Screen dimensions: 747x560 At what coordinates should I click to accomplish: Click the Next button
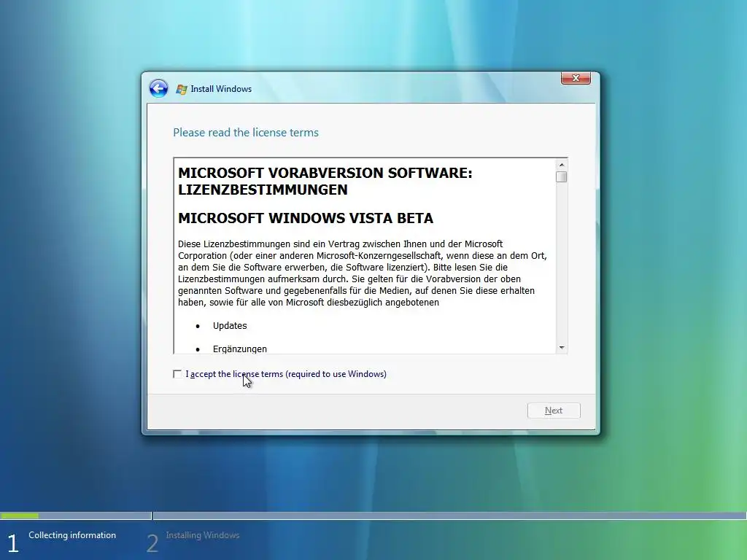(554, 411)
